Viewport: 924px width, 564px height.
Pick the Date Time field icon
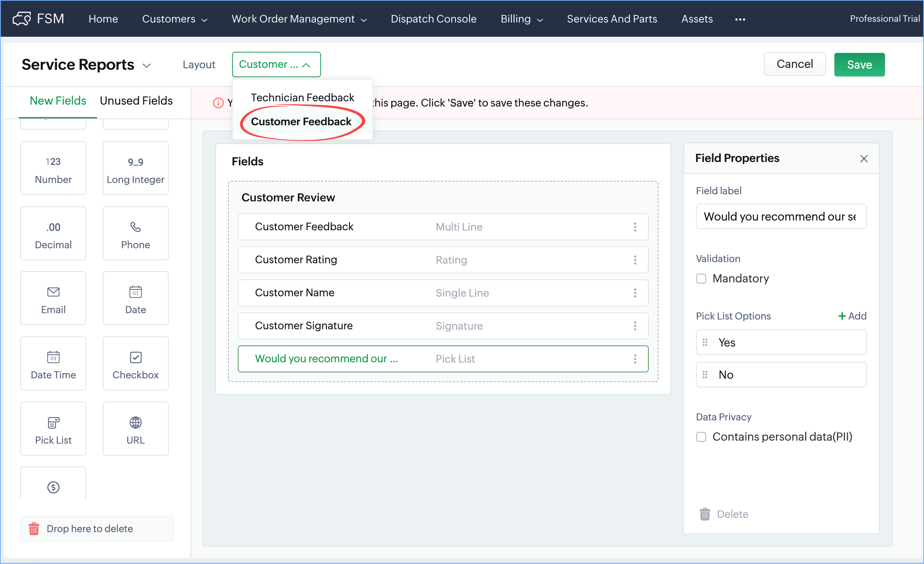click(x=53, y=357)
